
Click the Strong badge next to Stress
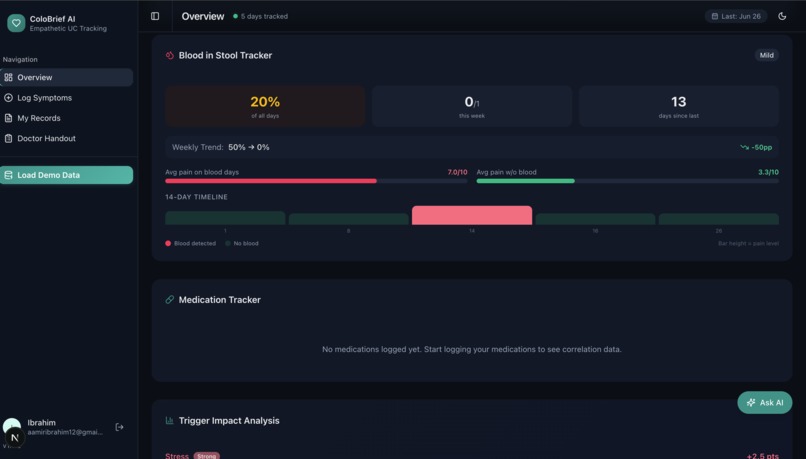coord(207,456)
